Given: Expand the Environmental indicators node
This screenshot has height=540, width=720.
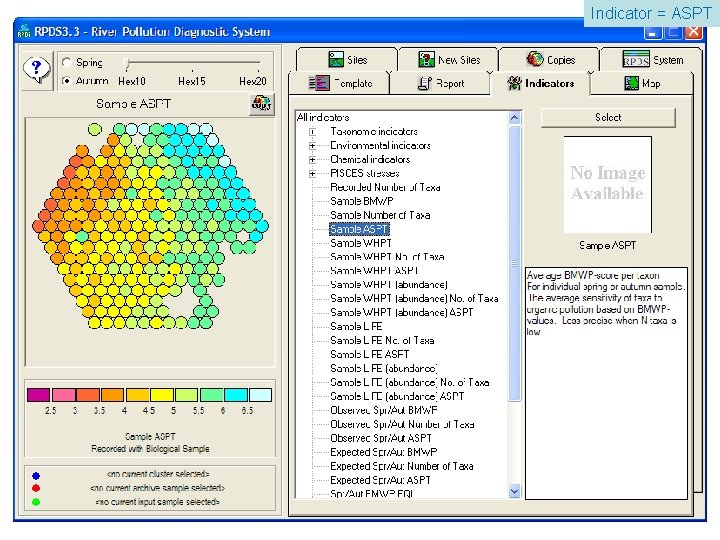Looking at the screenshot, I should (312, 146).
